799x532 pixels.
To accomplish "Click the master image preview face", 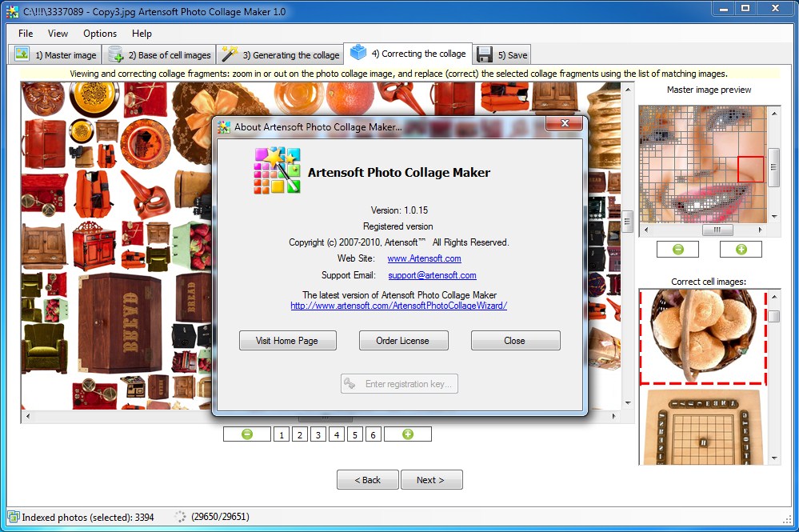I will tap(703, 164).
